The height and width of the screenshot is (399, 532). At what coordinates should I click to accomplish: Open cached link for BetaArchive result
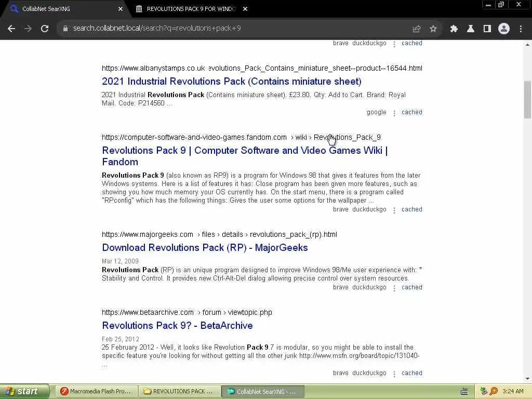click(x=412, y=373)
